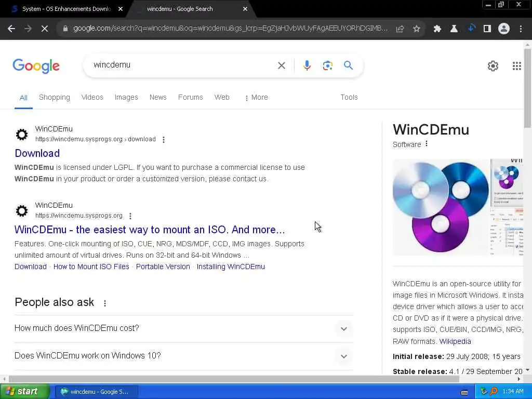532x399 pixels.
Task: Open the Portable Version sitelink
Action: coord(163,267)
